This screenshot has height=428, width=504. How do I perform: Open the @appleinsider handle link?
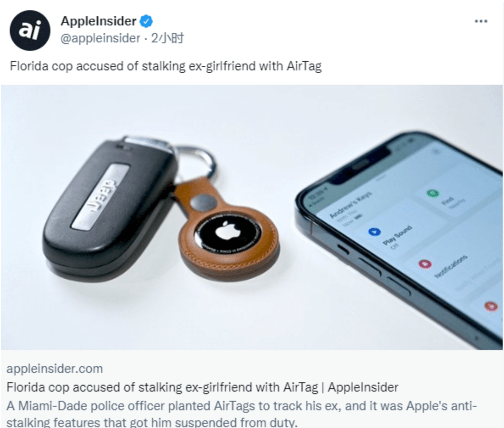tap(100, 38)
